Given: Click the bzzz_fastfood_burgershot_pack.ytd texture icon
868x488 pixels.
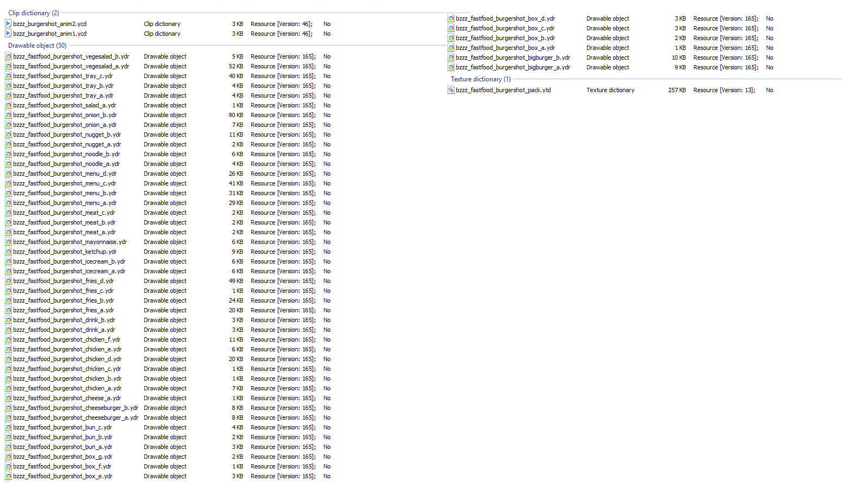Looking at the screenshot, I should 451,90.
